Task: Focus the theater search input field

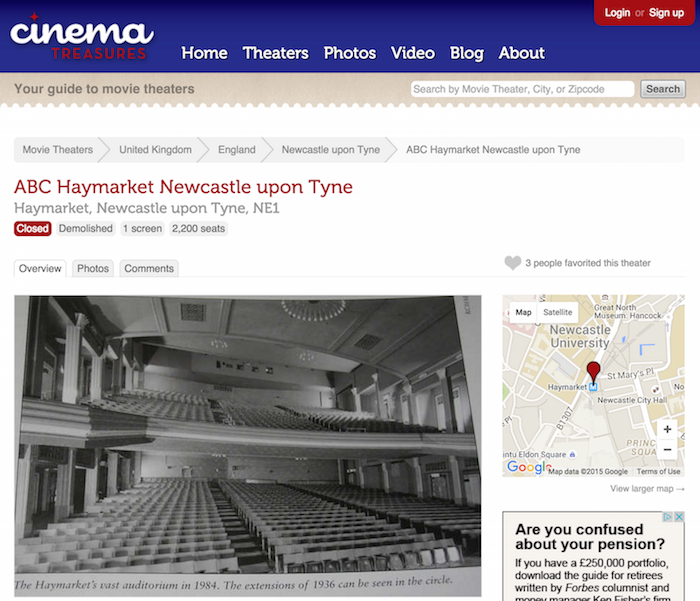Action: tap(522, 89)
